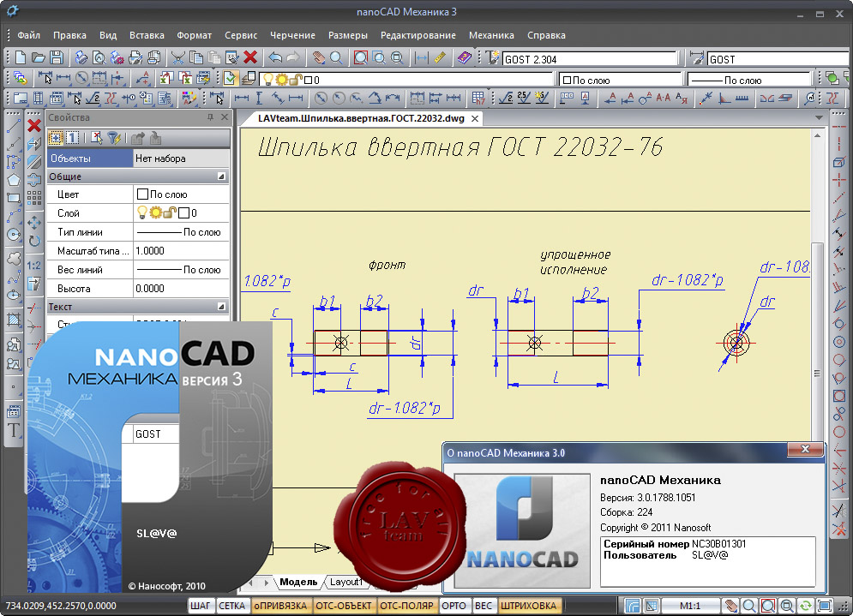853x616 pixels.
Task: Open the Черчение menu
Action: pyautogui.click(x=292, y=35)
